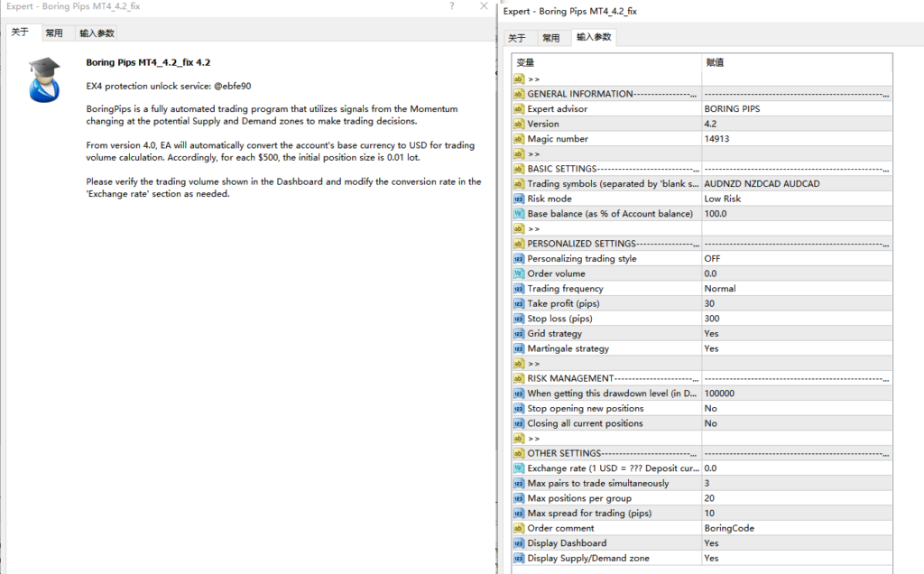924x574 pixels.
Task: Toggle the Martingale strategy Yes value
Action: [x=711, y=348]
